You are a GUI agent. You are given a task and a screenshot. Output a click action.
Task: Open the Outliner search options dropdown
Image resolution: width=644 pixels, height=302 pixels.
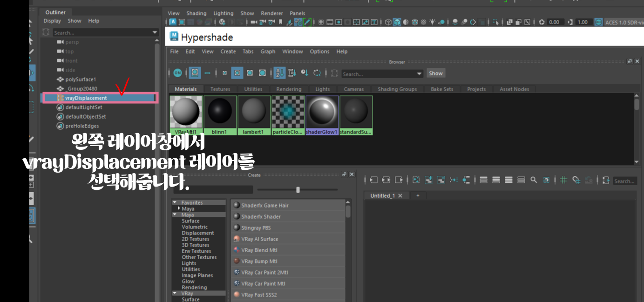point(155,33)
